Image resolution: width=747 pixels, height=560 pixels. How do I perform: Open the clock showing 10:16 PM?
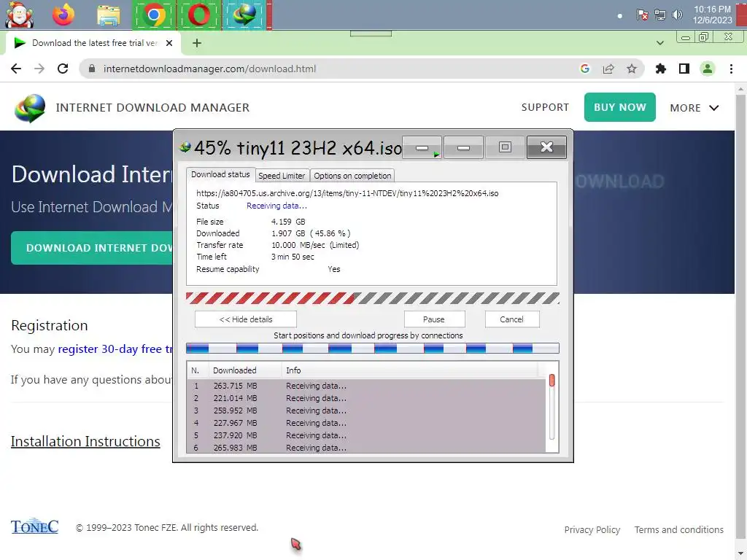712,15
